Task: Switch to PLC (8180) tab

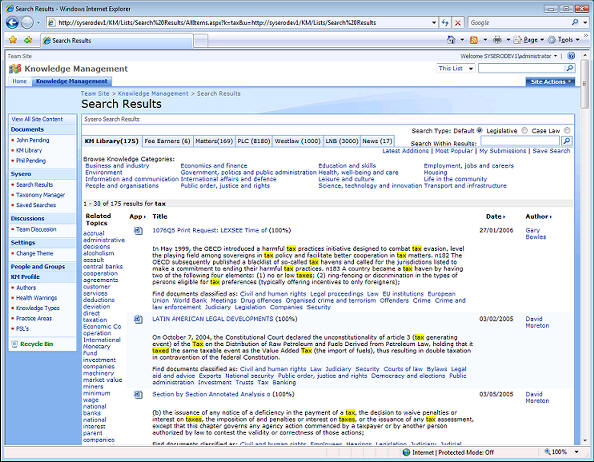Action: [253, 141]
